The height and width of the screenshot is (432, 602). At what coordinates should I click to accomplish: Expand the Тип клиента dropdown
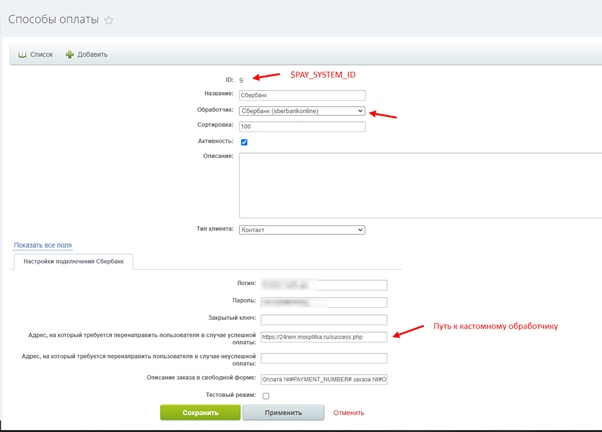coord(302,229)
